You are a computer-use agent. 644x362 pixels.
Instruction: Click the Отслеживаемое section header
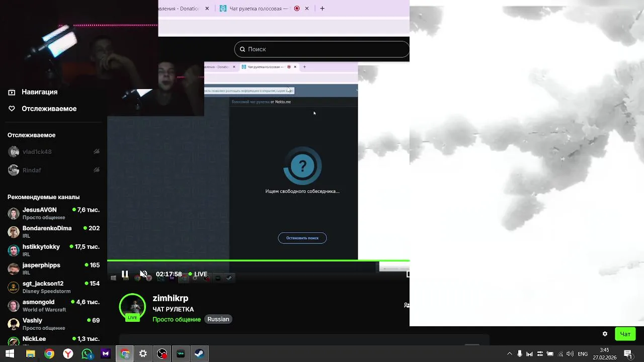coord(31,135)
